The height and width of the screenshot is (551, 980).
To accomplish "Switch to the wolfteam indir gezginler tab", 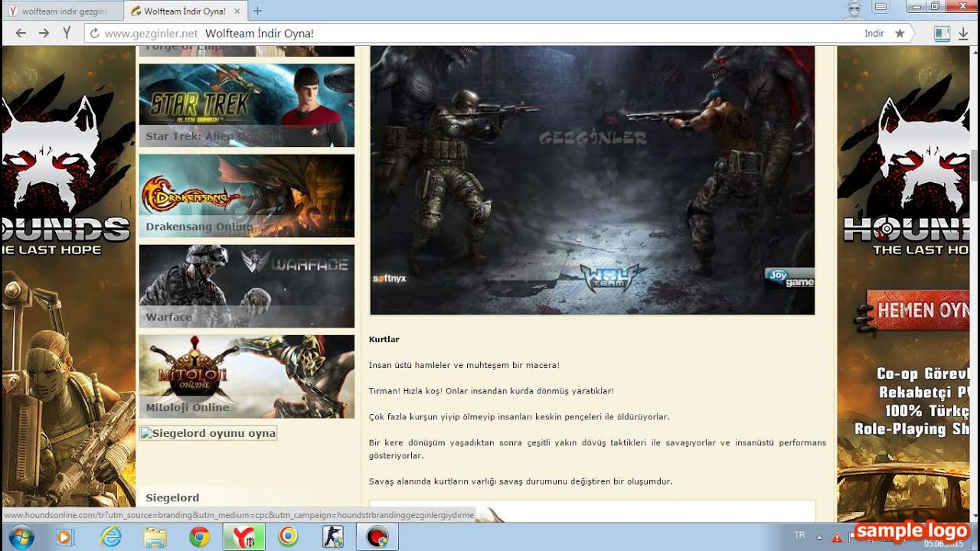I will tap(61, 11).
